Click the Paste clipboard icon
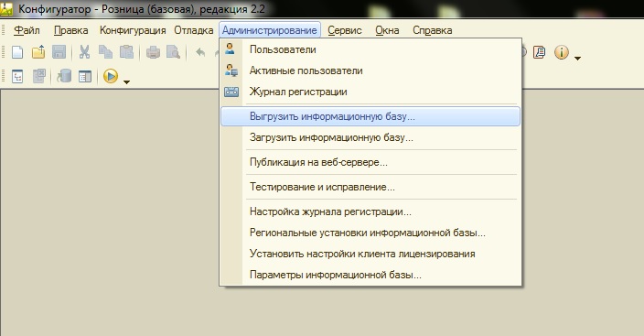 [126, 52]
